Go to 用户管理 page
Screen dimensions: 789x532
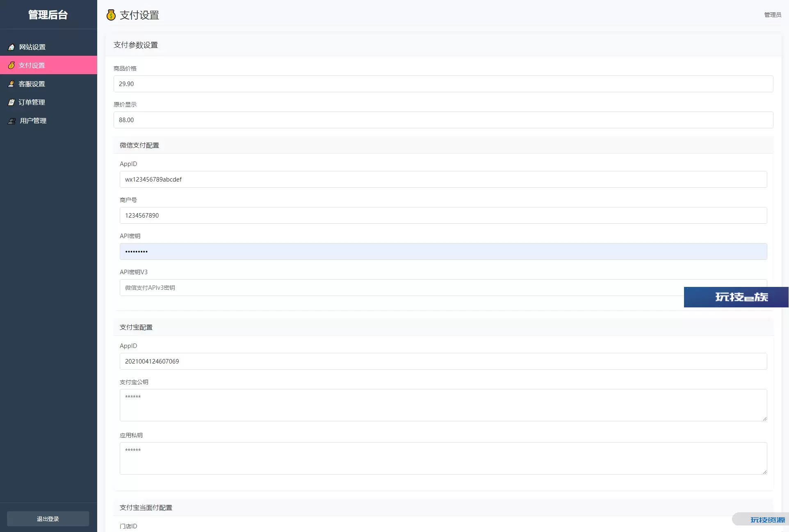(33, 121)
